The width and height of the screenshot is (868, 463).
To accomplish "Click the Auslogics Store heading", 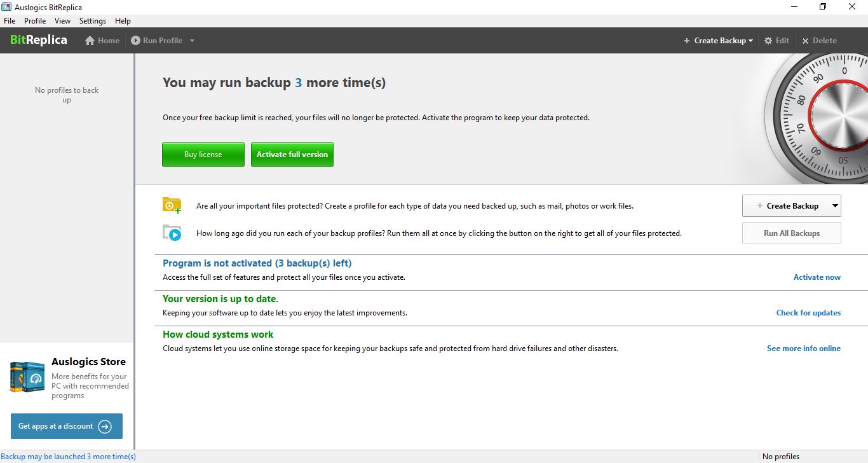I will (88, 362).
